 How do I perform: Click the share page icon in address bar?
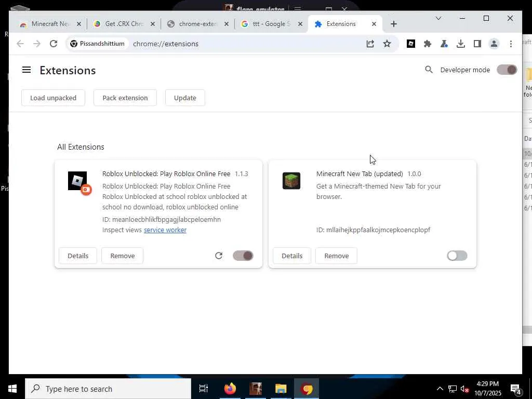[x=370, y=44]
